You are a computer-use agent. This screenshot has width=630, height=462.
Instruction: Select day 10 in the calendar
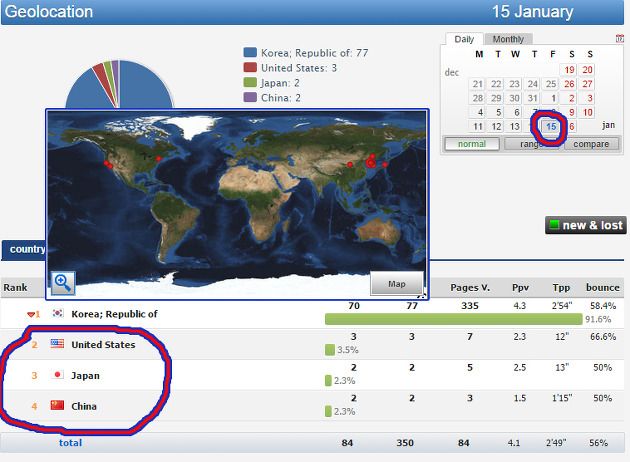[587, 112]
